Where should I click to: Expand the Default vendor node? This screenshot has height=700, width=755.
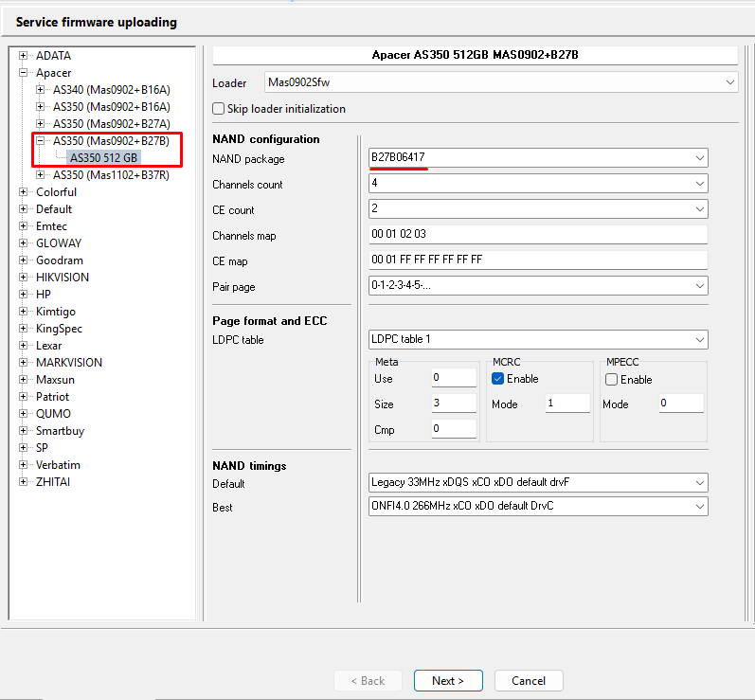pyautogui.click(x=23, y=209)
